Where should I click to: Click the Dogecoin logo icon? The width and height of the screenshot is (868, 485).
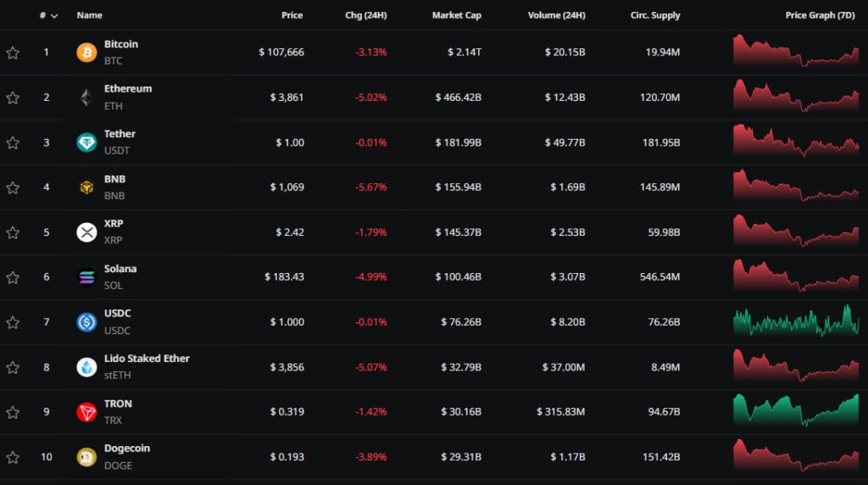(x=86, y=457)
